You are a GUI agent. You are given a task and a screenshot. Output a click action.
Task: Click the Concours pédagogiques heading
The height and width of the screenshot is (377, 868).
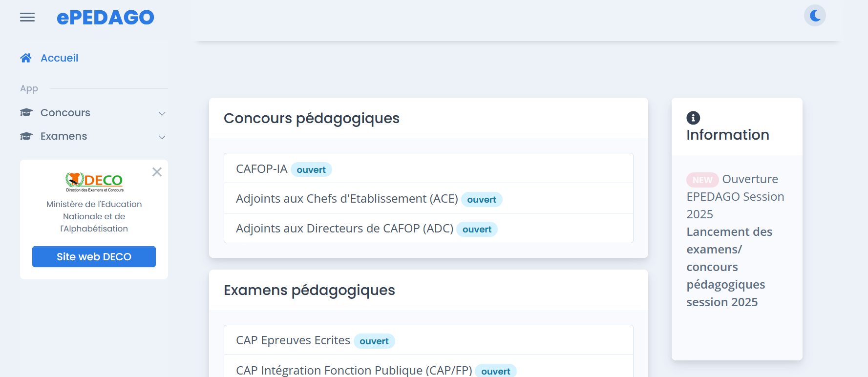click(312, 118)
